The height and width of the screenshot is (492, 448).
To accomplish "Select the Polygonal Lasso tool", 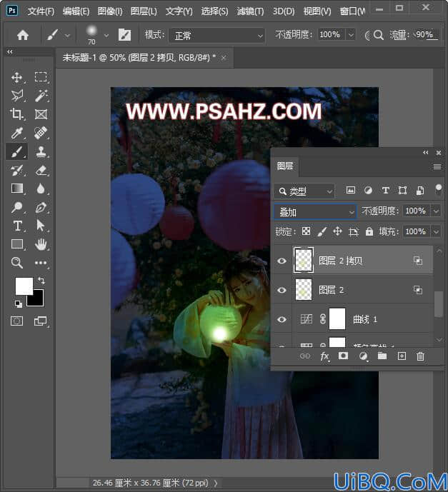I will tap(16, 96).
